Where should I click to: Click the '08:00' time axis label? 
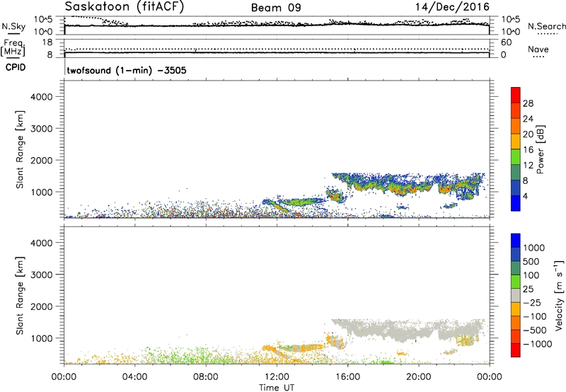coord(206,377)
